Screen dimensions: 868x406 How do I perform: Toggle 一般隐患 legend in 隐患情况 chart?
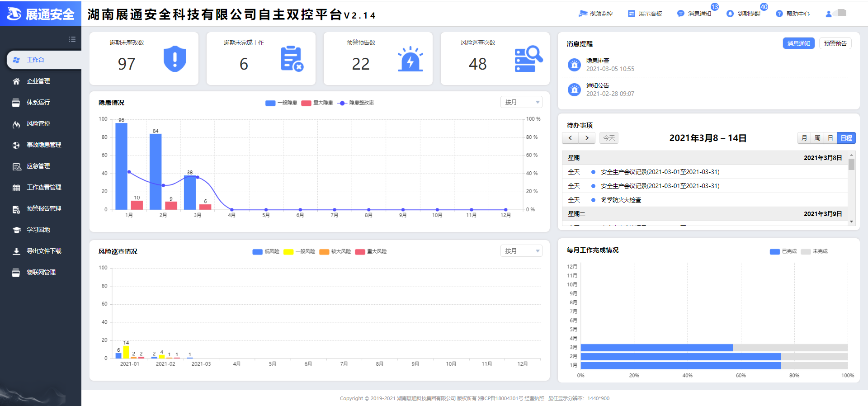point(281,103)
